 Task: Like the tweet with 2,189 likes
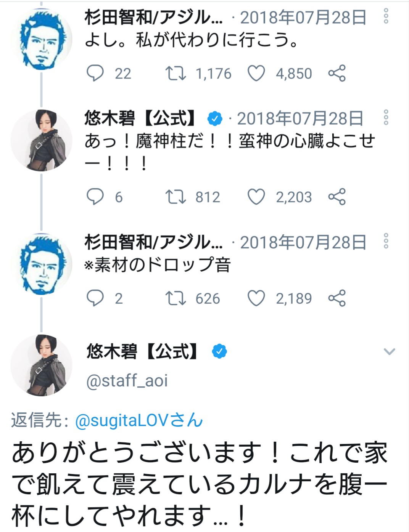[x=256, y=298]
